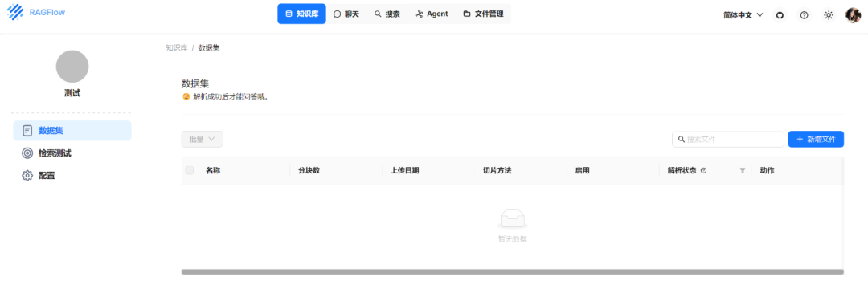The height and width of the screenshot is (297, 868).
Task: Switch to the 知识库 tab
Action: click(301, 14)
